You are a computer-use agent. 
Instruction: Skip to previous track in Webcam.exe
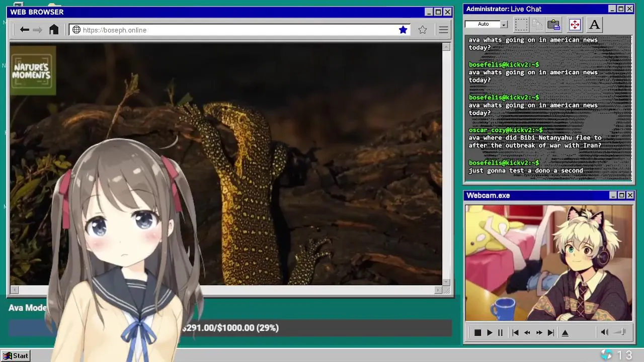(x=515, y=332)
